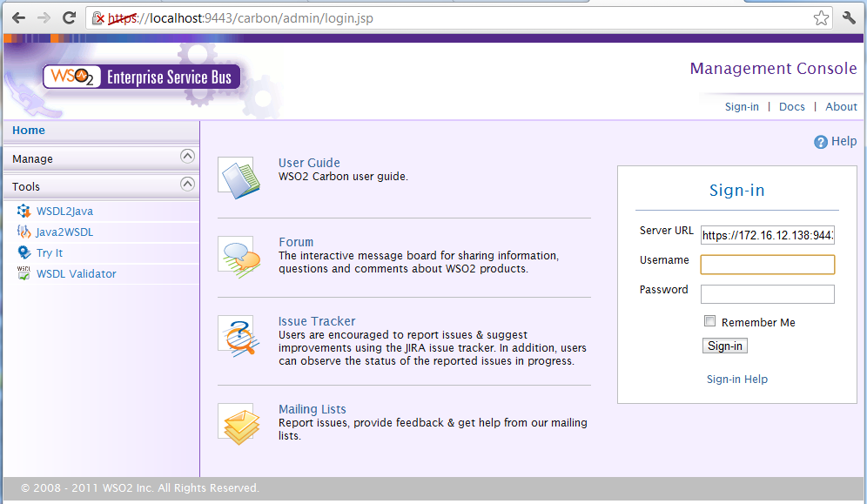Image resolution: width=867 pixels, height=504 pixels.
Task: Open the User Guide link
Action: tap(309, 163)
